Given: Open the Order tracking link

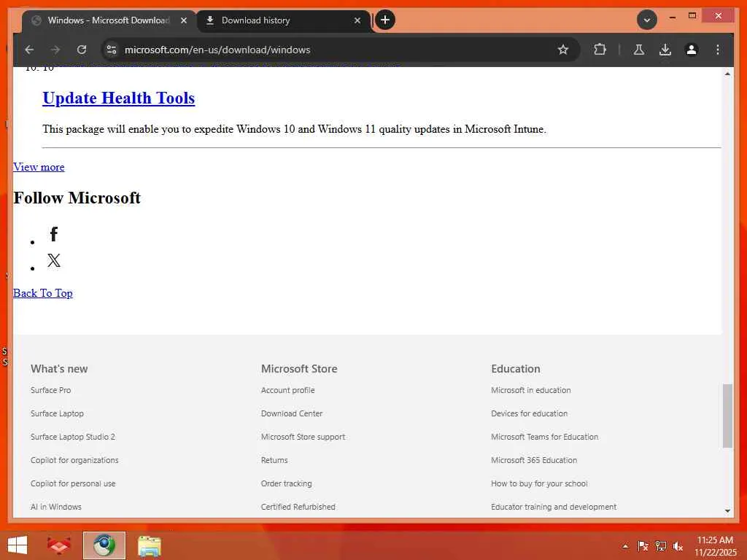Looking at the screenshot, I should tap(286, 483).
